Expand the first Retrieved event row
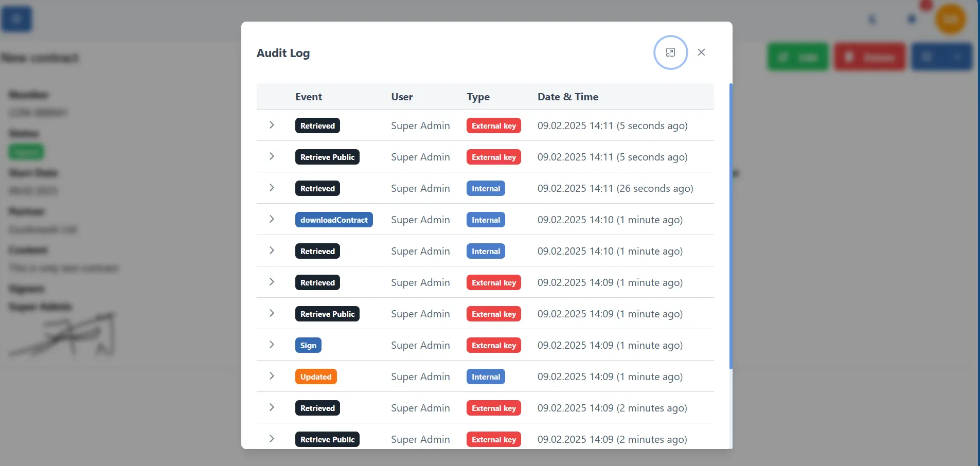The image size is (980, 466). click(272, 125)
